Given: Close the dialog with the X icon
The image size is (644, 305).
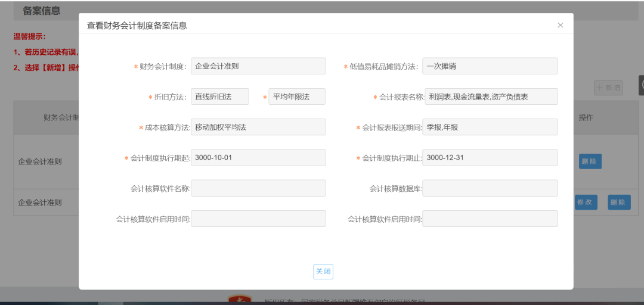Looking at the screenshot, I should tap(560, 25).
